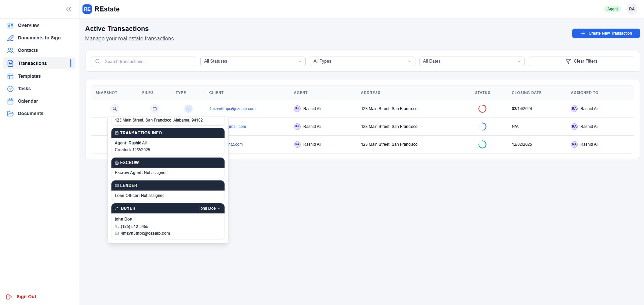
Task: Click the Loan Officer: Not assigned text
Action: coord(139,196)
